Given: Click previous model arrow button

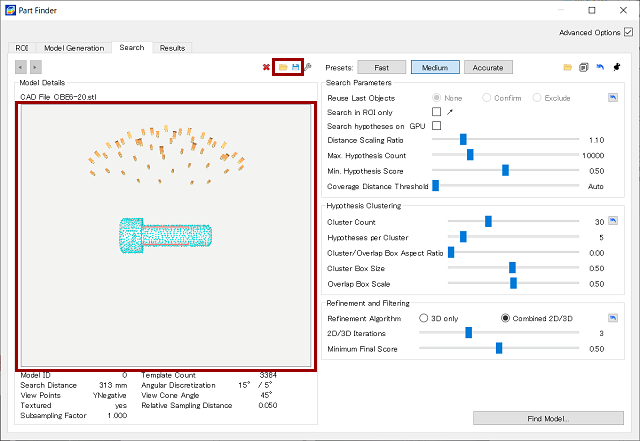Looking at the screenshot, I should point(22,67).
